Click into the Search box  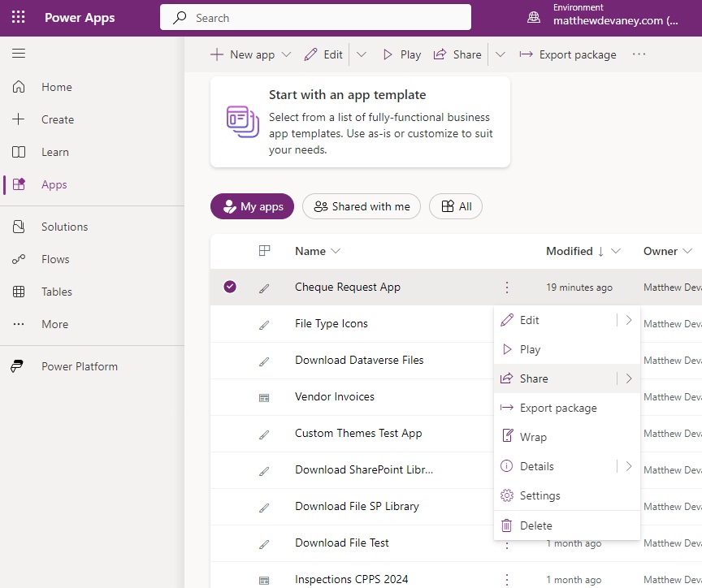point(315,17)
